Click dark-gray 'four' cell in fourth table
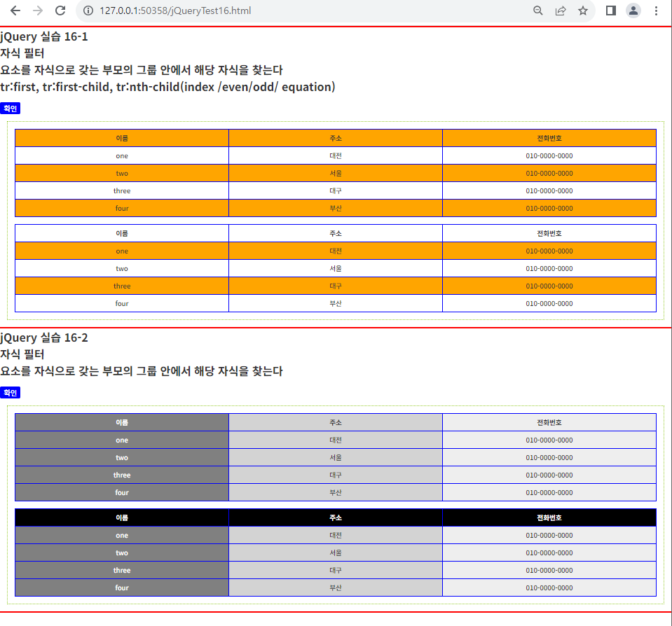Image resolution: width=672 pixels, height=626 pixels. [122, 588]
